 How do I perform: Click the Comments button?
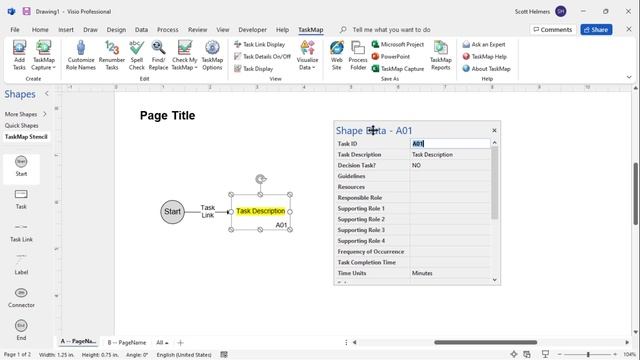click(553, 29)
